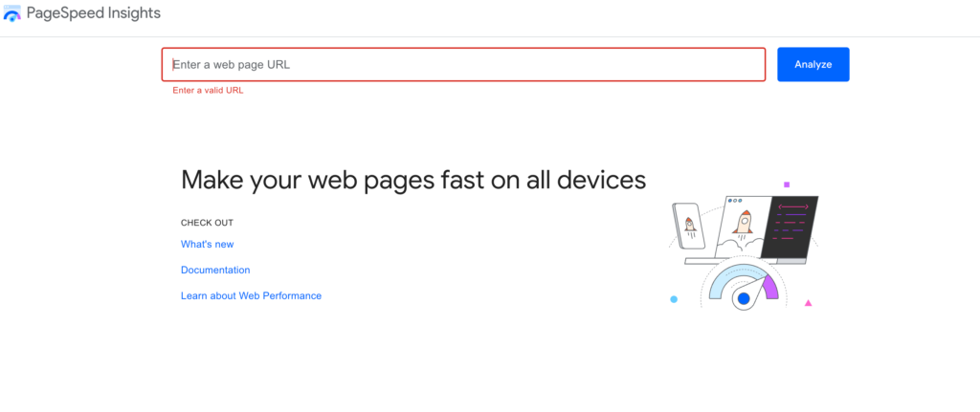Click the CHECK OUT label
Viewport: 980px width, 412px height.
pyautogui.click(x=207, y=223)
